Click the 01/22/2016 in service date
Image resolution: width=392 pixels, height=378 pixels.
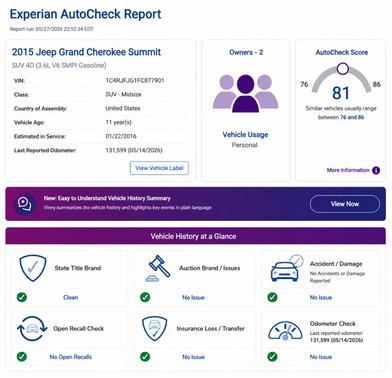(x=121, y=136)
